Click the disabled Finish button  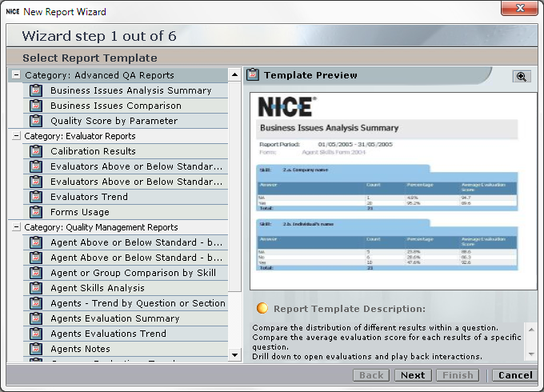pyautogui.click(x=458, y=375)
